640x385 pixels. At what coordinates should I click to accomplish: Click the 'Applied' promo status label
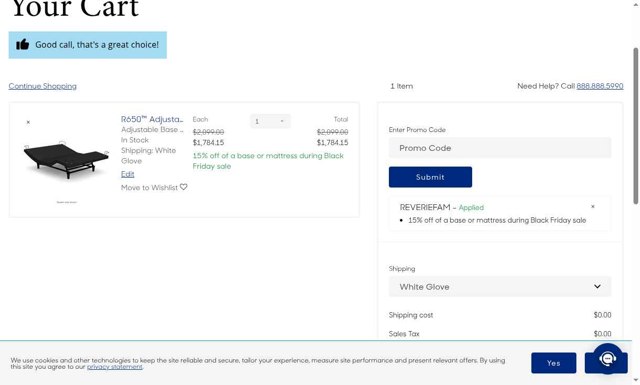[x=471, y=207]
